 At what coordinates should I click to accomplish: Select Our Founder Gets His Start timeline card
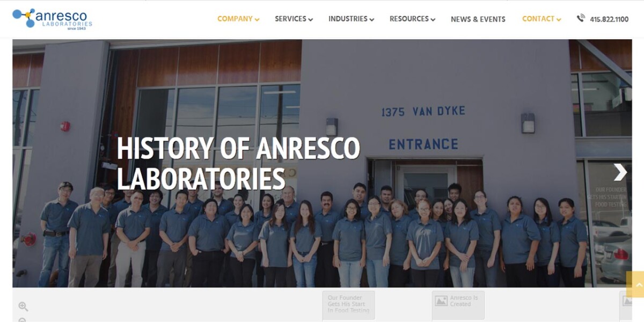[x=349, y=305]
